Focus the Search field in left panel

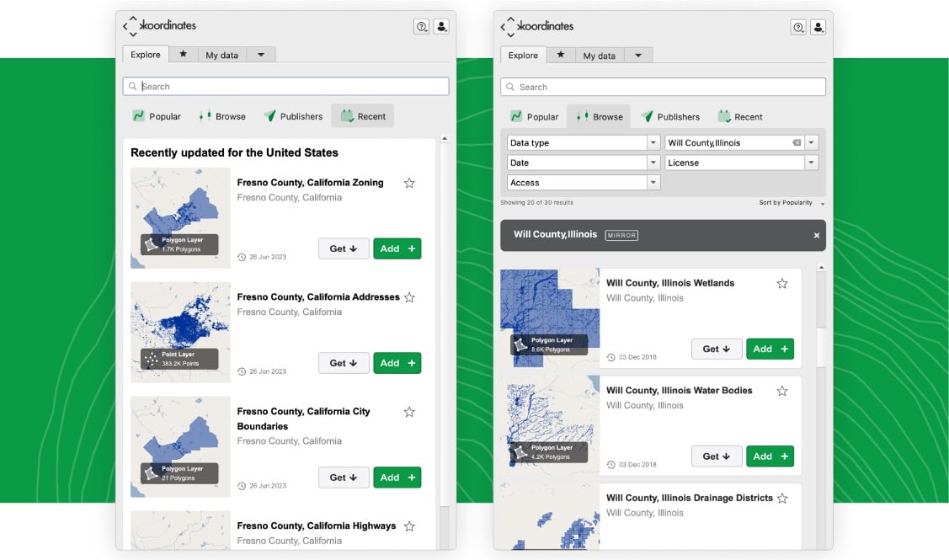(x=285, y=86)
